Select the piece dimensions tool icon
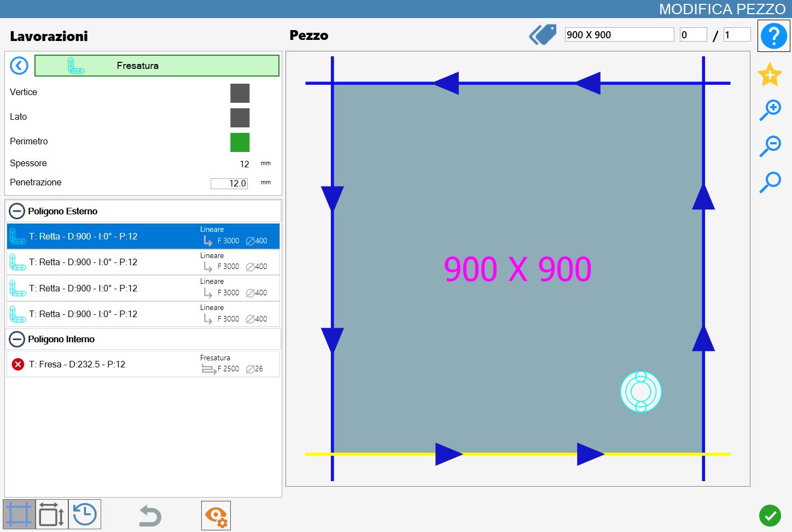792x532 pixels. click(x=52, y=515)
